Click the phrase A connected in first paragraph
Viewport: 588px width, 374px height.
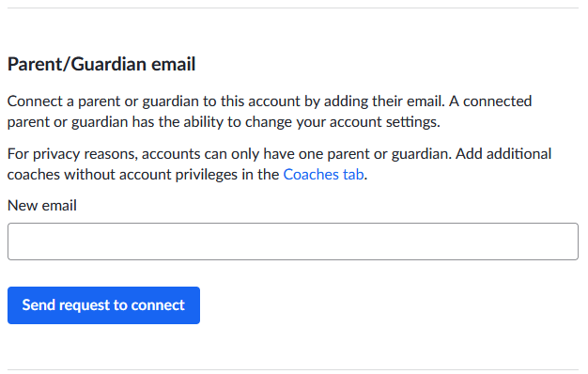point(490,101)
